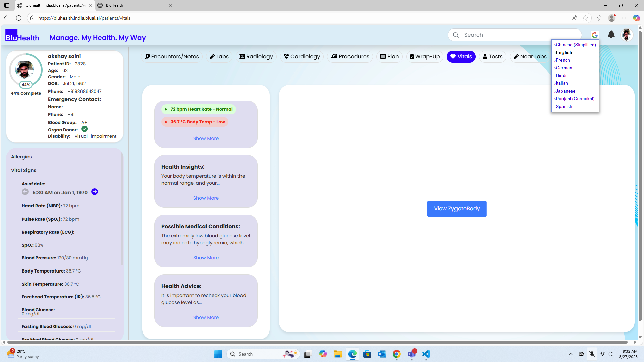Click the user avatar in header

pos(626,35)
